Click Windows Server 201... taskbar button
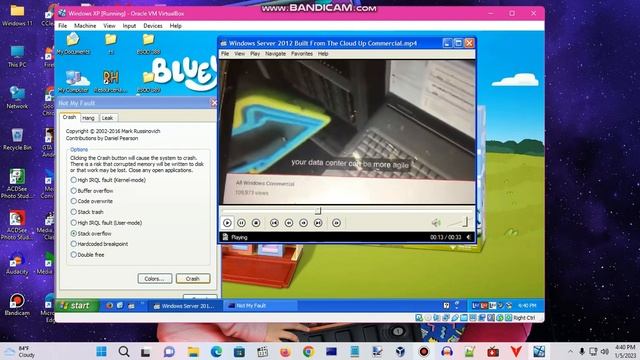Screen dimensions: 640x360 coord(184,306)
